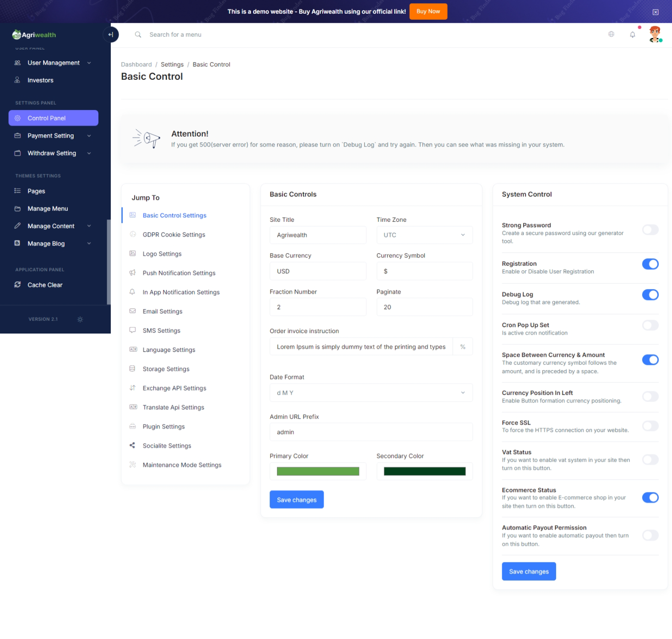Image resolution: width=672 pixels, height=639 pixels.
Task: Click the notification bell icon
Action: [x=632, y=35]
